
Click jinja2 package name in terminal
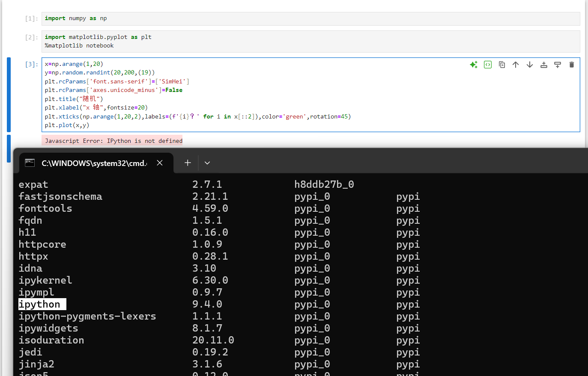(36, 364)
